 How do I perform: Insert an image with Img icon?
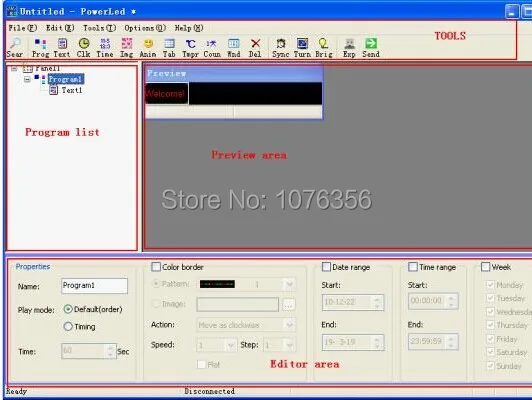coord(127,47)
